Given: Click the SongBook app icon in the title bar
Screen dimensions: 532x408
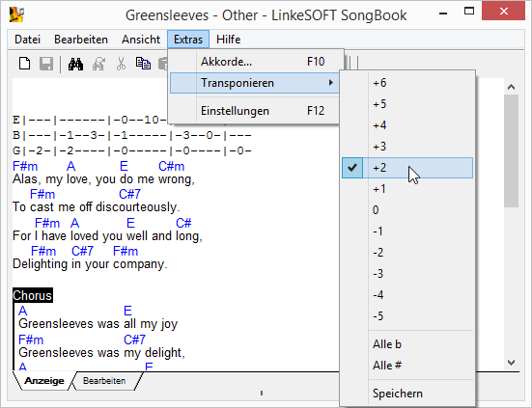Looking at the screenshot, I should [x=16, y=14].
